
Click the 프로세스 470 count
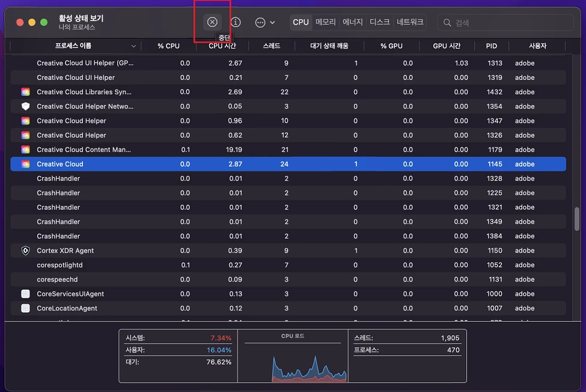[453, 350]
